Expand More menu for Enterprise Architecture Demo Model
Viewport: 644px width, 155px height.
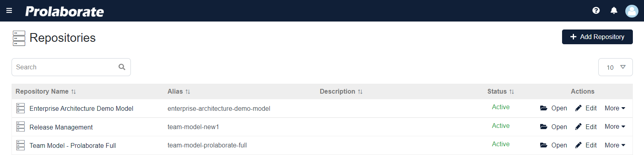[615, 108]
